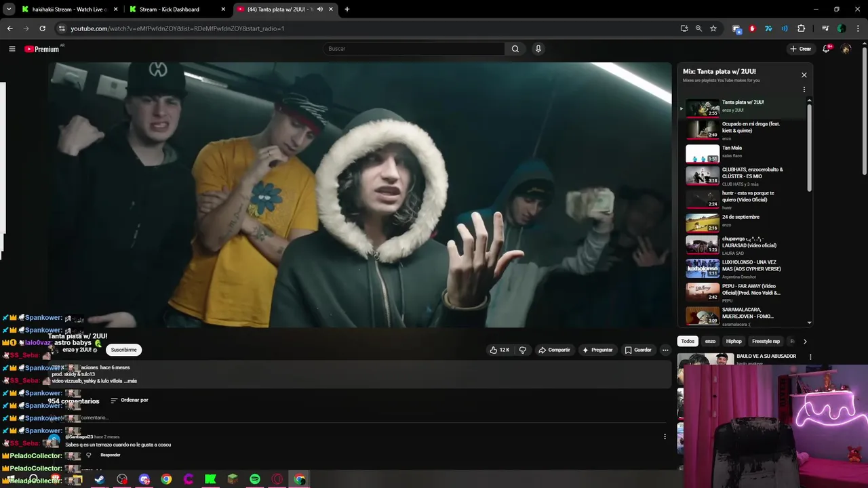Open the media controls icon in Chrome toolbar
Image resolution: width=868 pixels, height=488 pixels.
825,28
